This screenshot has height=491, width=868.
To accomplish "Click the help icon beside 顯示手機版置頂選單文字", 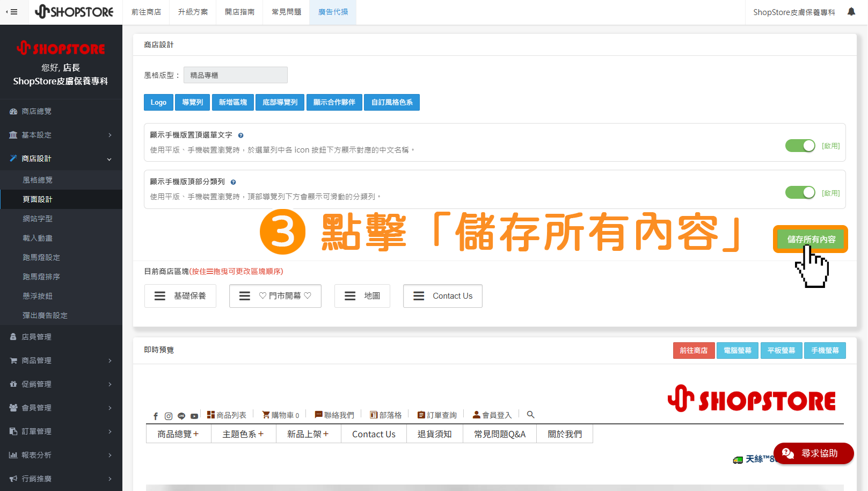I will (240, 135).
